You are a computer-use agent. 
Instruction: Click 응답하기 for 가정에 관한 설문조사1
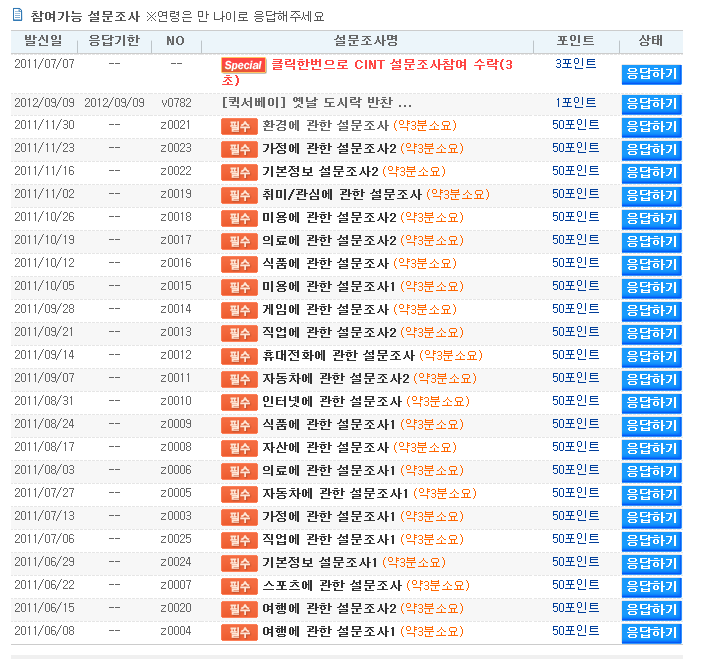[x=651, y=518]
